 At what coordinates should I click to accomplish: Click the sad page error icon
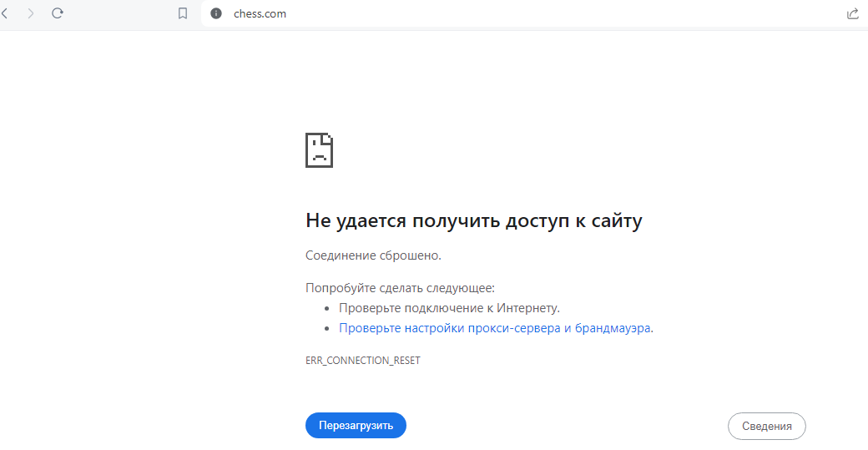click(319, 150)
